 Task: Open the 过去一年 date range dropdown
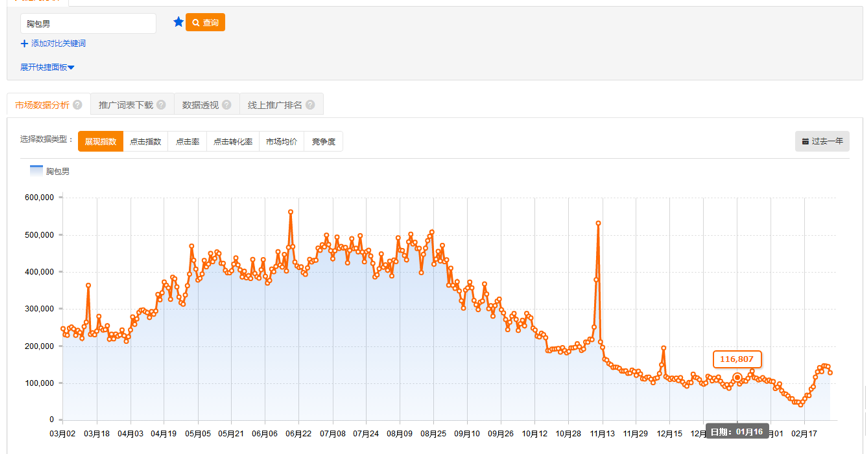(x=822, y=142)
